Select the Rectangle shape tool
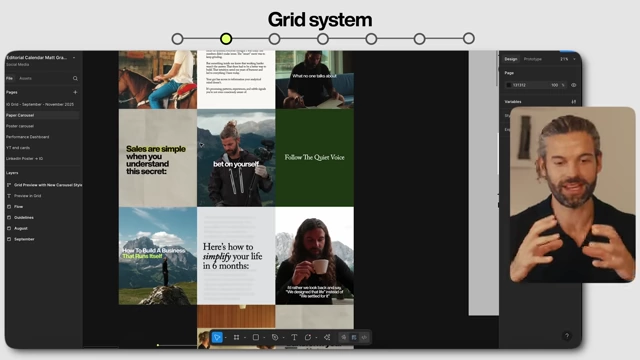Screen dimensions: 640x360 256,337
